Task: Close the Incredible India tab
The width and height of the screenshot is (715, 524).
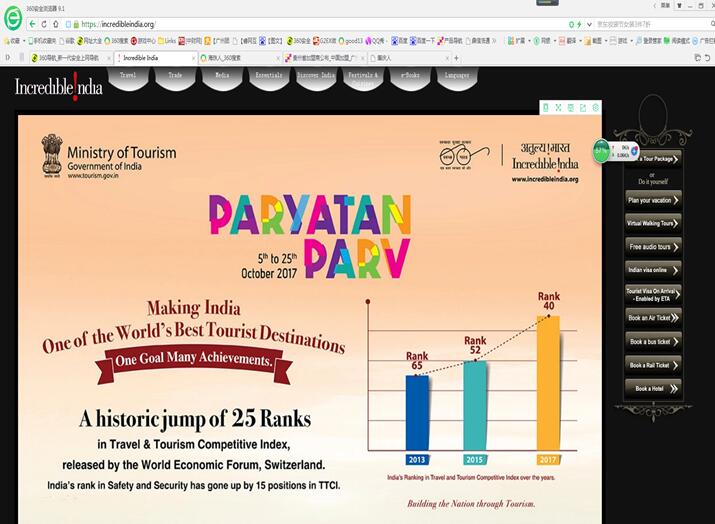Action: coord(193,58)
